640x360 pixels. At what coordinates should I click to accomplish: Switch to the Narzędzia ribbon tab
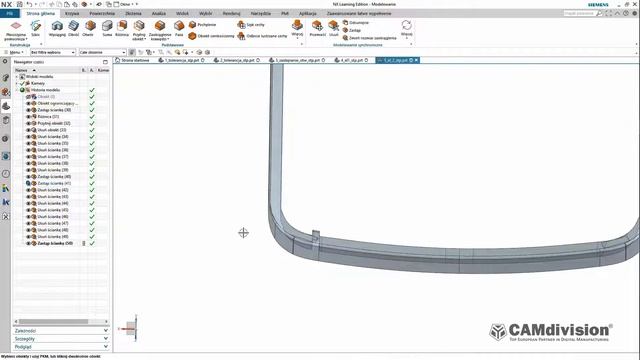click(x=260, y=13)
